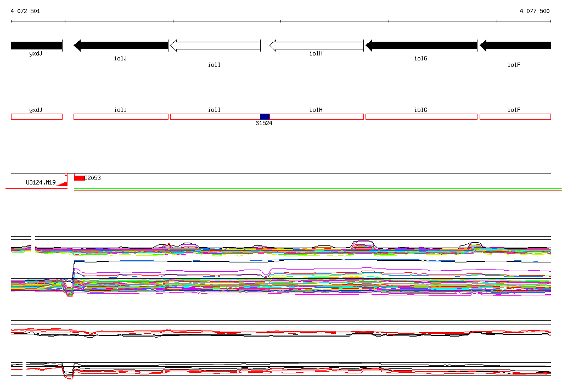This screenshot has width=562, height=392.
Task: Click the U3124.M19 label text
Action: point(41,183)
